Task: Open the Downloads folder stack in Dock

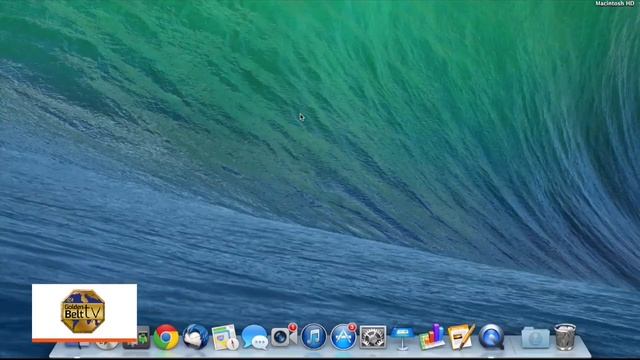Action: (x=535, y=338)
